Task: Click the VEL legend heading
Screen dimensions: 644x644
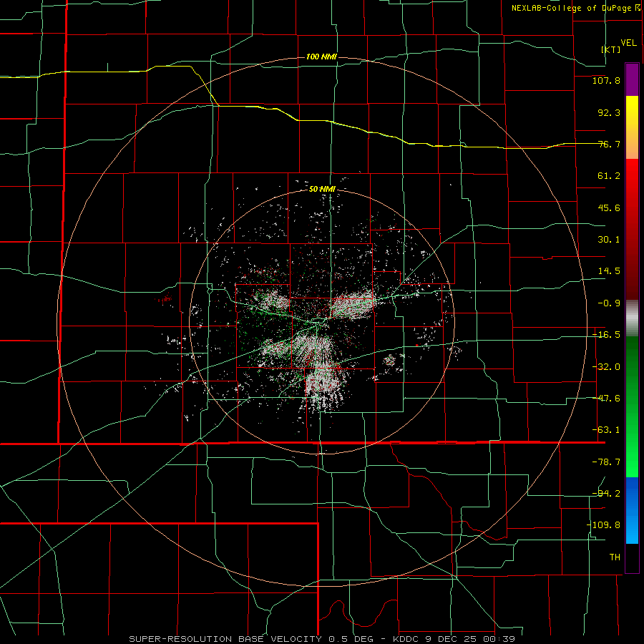Action: 628,43
